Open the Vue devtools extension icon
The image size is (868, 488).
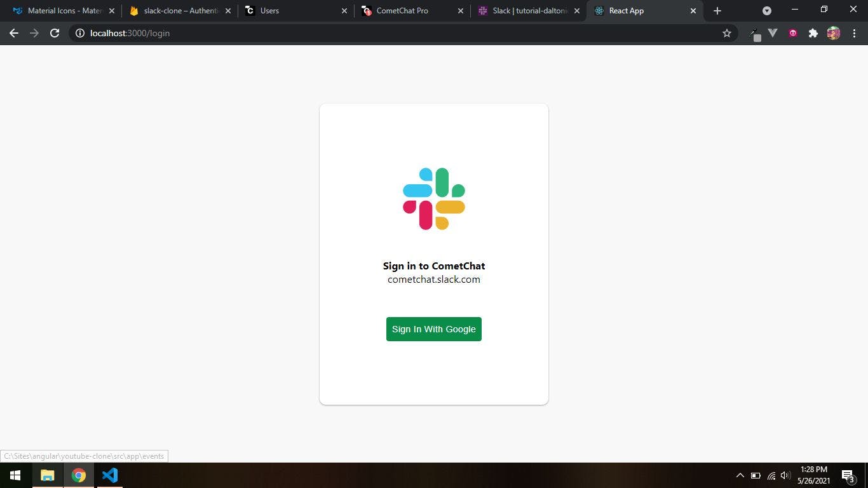[772, 33]
